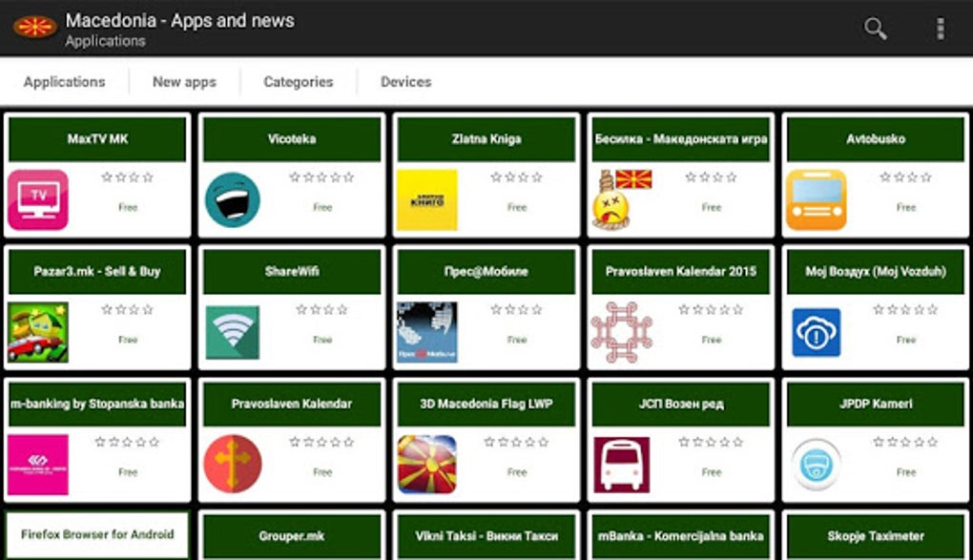Select the Pravoslaven Kalendar 2015 title
Screen dimensions: 973x560
(681, 271)
